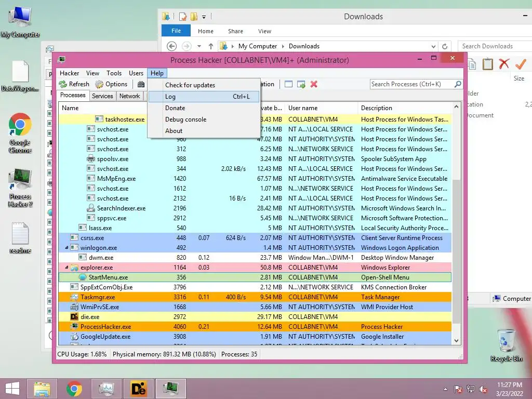Click the binoculars find handles icon
The image size is (532, 399).
141,84
